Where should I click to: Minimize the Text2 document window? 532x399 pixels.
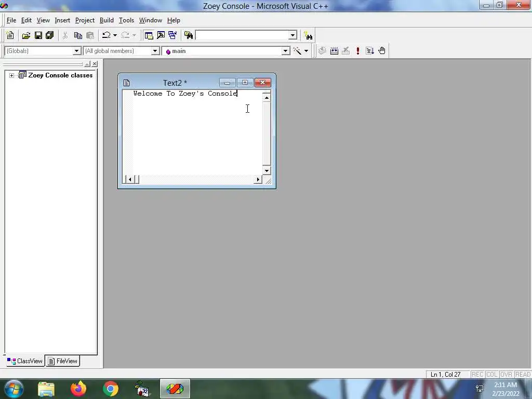tap(228, 83)
